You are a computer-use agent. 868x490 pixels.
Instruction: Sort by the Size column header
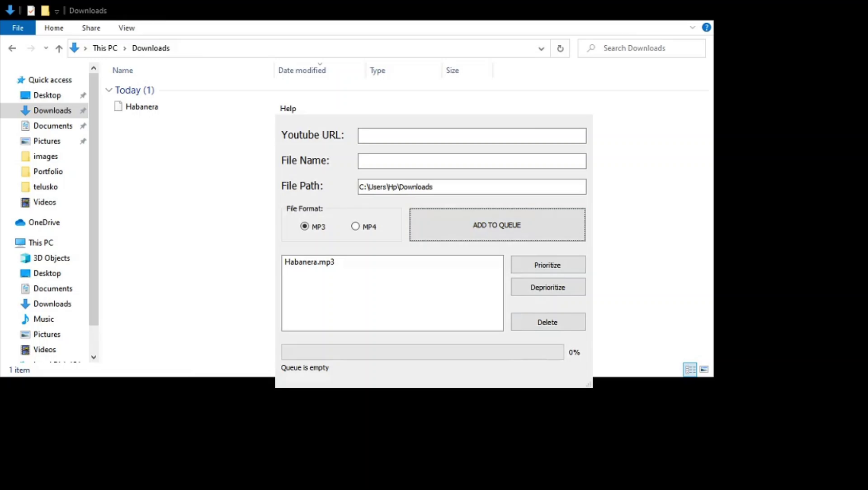(452, 70)
